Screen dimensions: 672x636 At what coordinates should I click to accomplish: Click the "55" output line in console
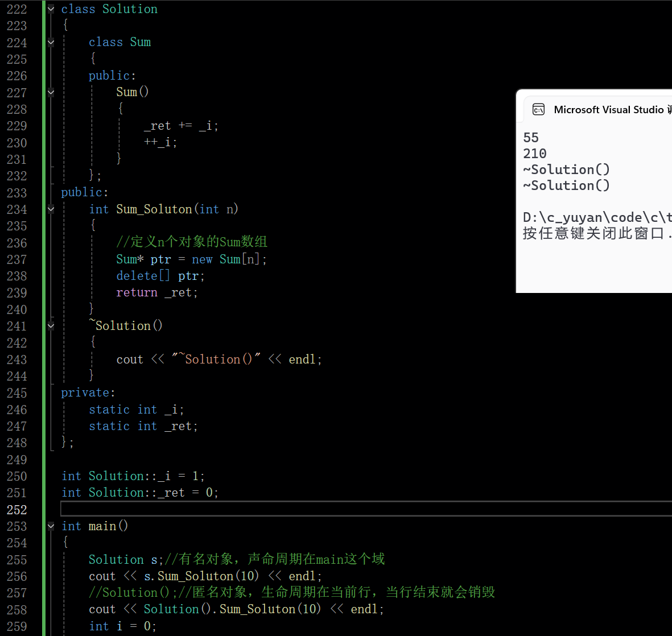pyautogui.click(x=530, y=138)
